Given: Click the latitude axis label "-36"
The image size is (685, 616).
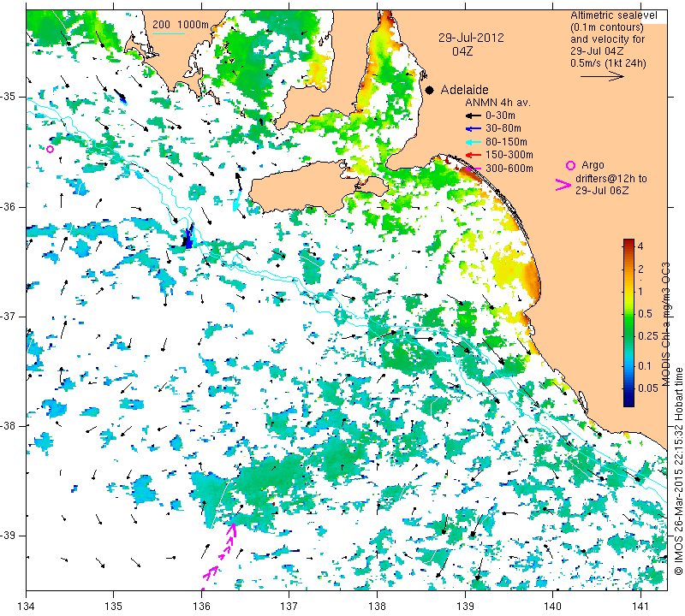Looking at the screenshot, I should pos(9,206).
